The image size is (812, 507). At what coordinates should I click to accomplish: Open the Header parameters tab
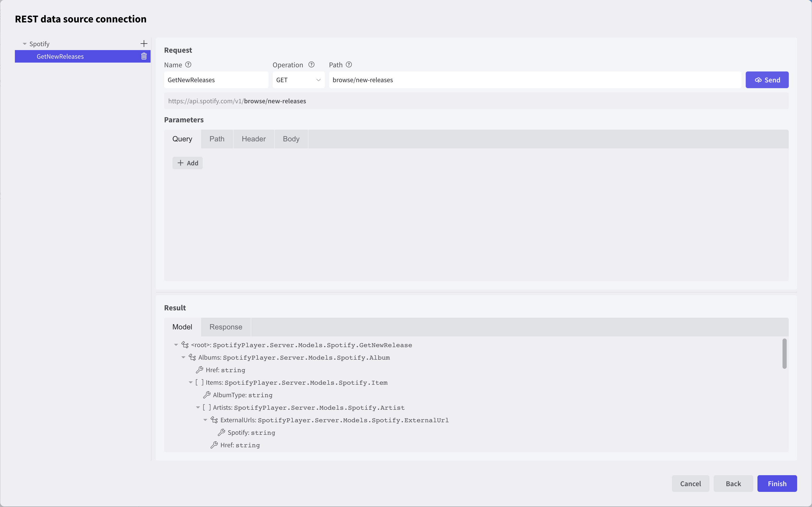pos(254,139)
